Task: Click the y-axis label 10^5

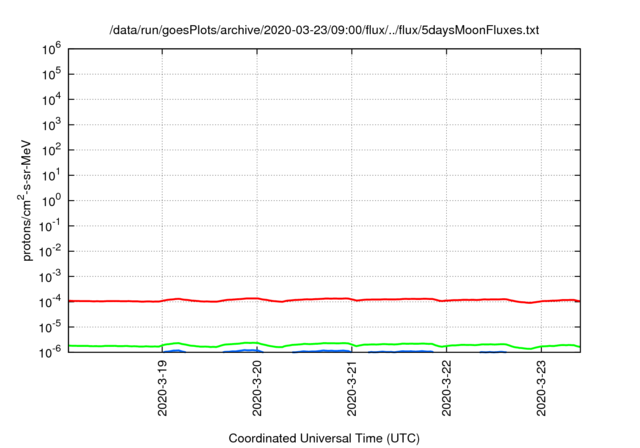Action: tap(51, 74)
